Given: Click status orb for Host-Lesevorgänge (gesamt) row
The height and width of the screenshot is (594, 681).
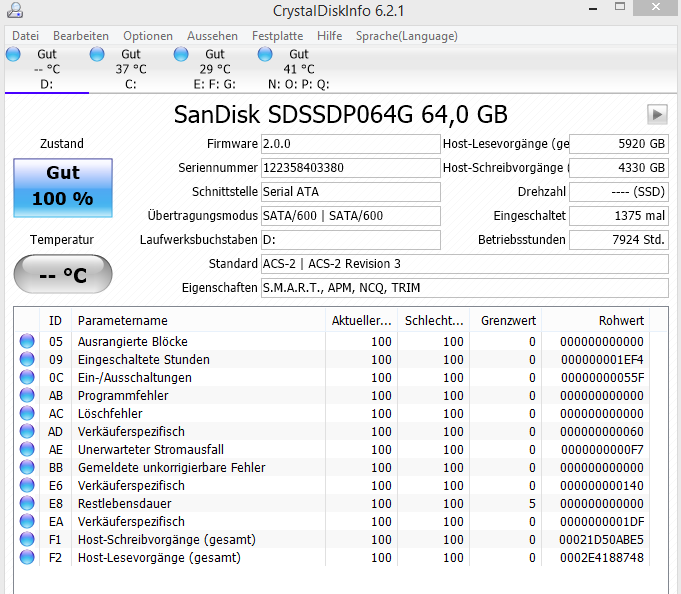Looking at the screenshot, I should pos(27,558).
